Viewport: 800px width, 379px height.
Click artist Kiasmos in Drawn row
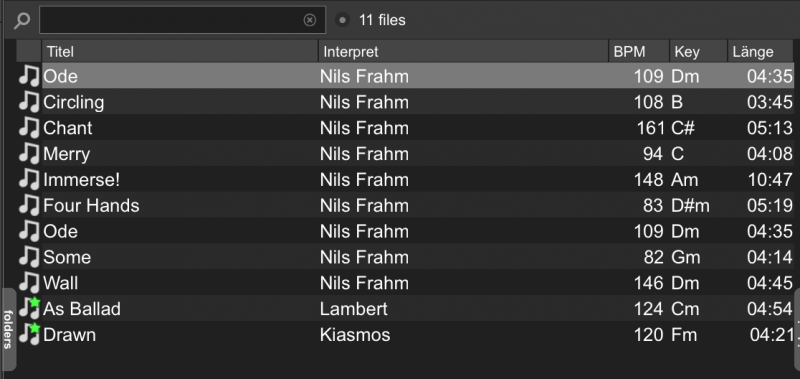[355, 335]
